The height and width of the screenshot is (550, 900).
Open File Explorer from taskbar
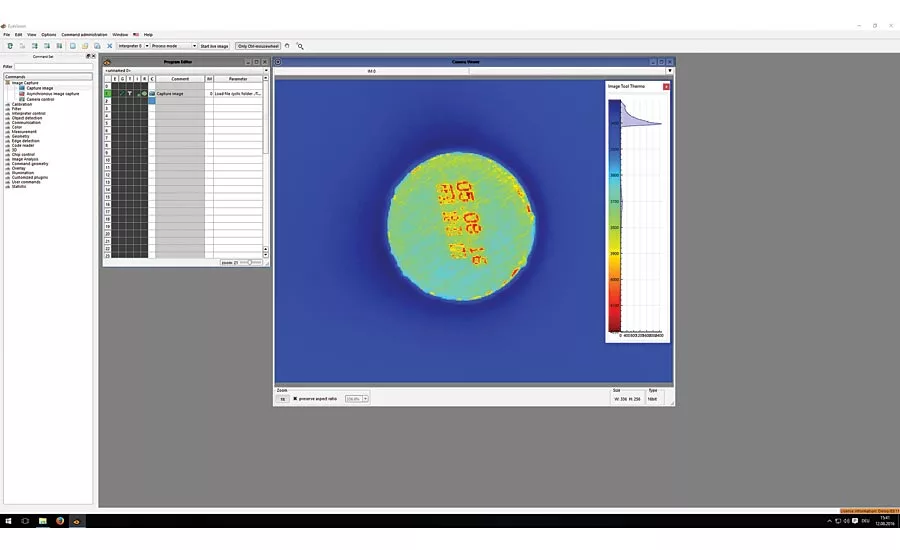[42, 521]
